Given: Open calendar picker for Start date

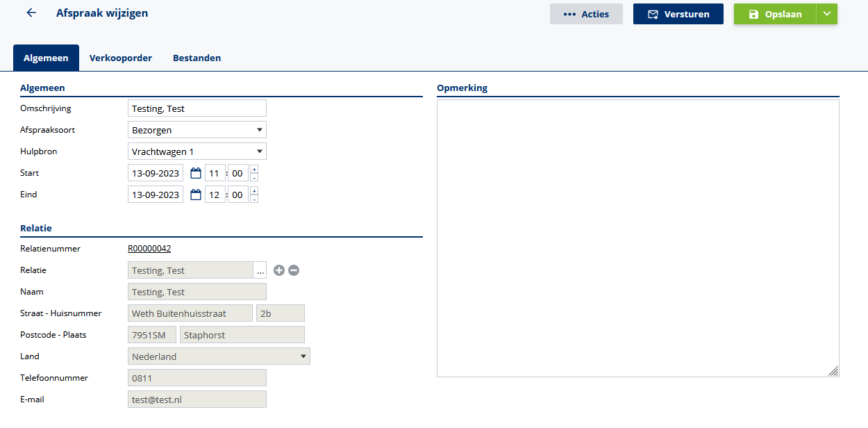Looking at the screenshot, I should coord(195,173).
